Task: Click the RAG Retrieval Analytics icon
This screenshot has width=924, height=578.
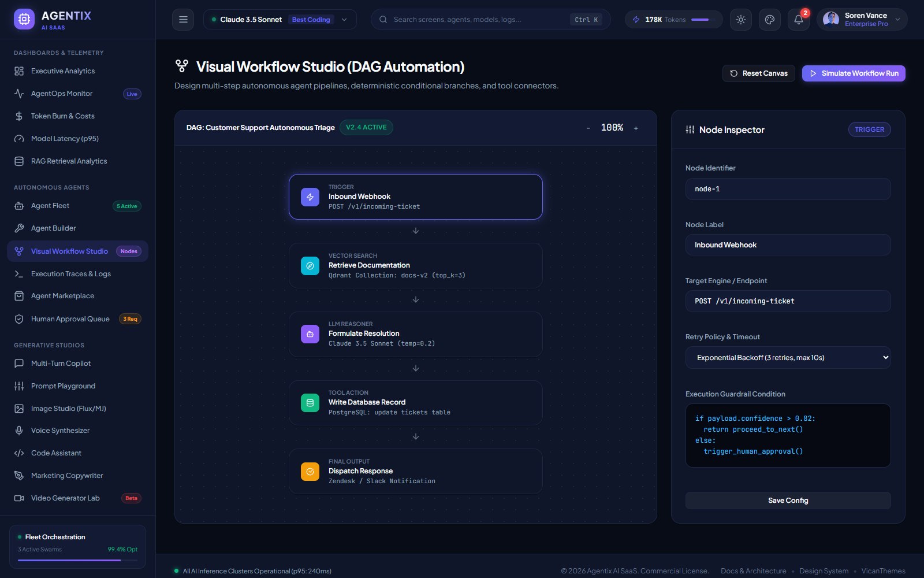Action: tap(19, 161)
